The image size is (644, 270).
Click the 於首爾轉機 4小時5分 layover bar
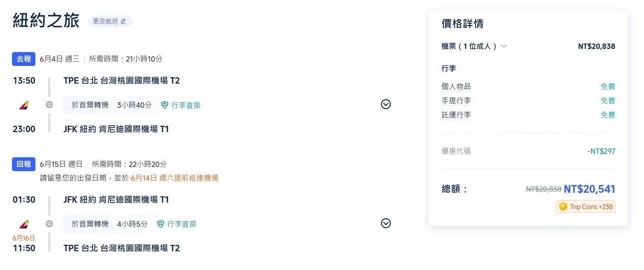(x=131, y=224)
